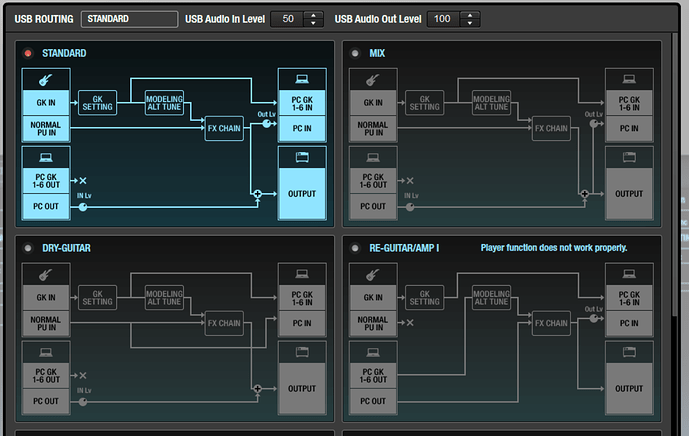Click the USB Audio Out Level value field

click(x=442, y=19)
